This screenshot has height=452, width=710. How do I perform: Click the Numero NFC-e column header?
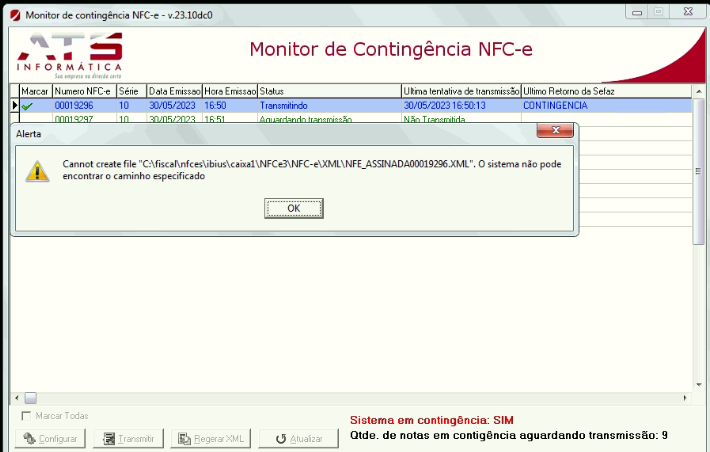click(84, 91)
